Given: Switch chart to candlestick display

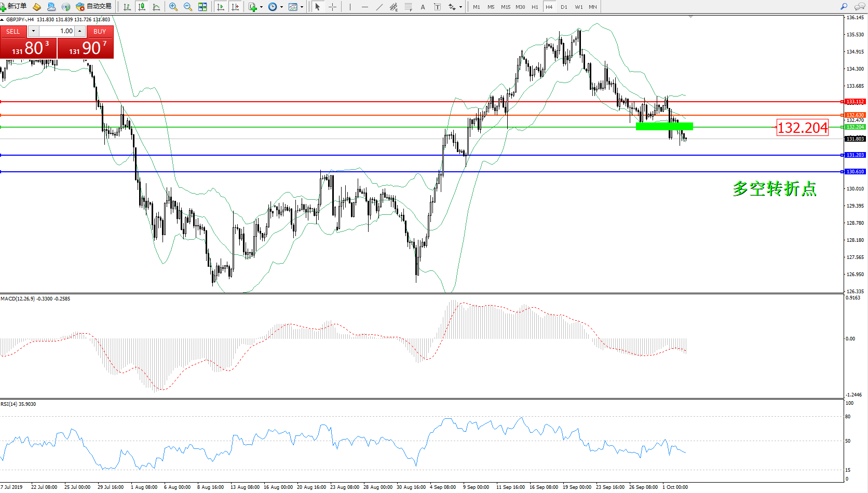Looking at the screenshot, I should click(x=141, y=7).
